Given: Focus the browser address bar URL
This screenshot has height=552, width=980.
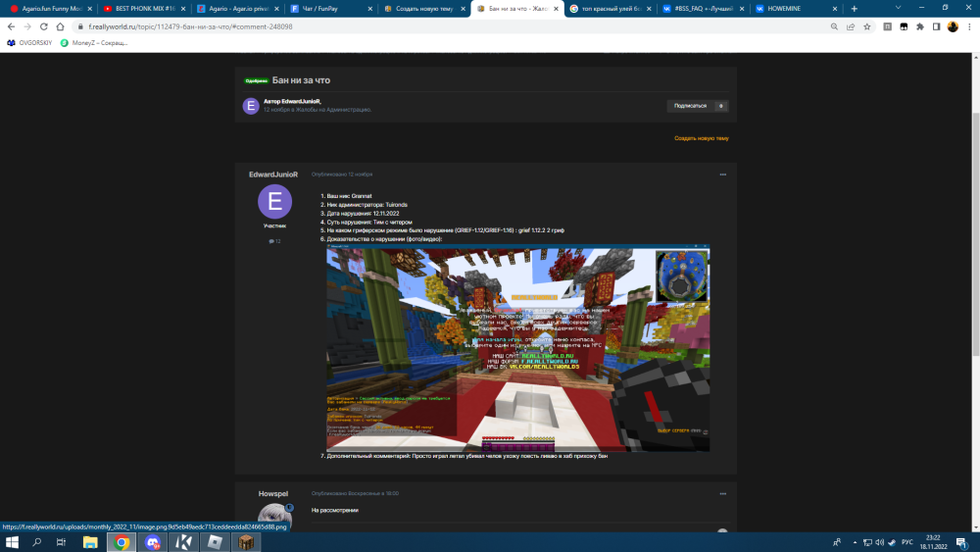Looking at the screenshot, I should pos(190,26).
